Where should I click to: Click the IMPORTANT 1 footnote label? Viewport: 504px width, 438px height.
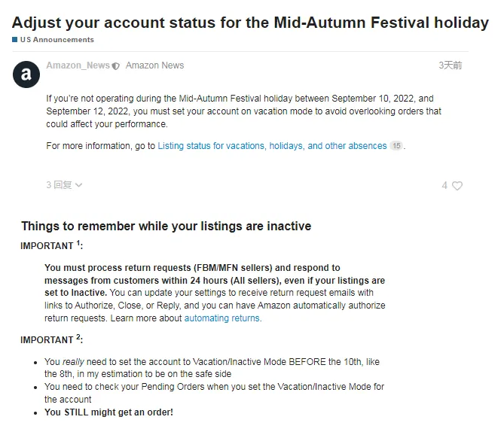click(52, 245)
